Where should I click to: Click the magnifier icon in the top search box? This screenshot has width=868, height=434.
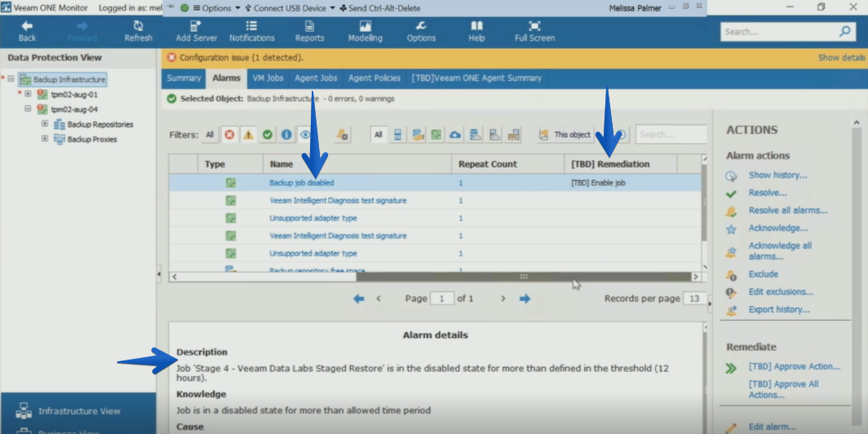845,32
